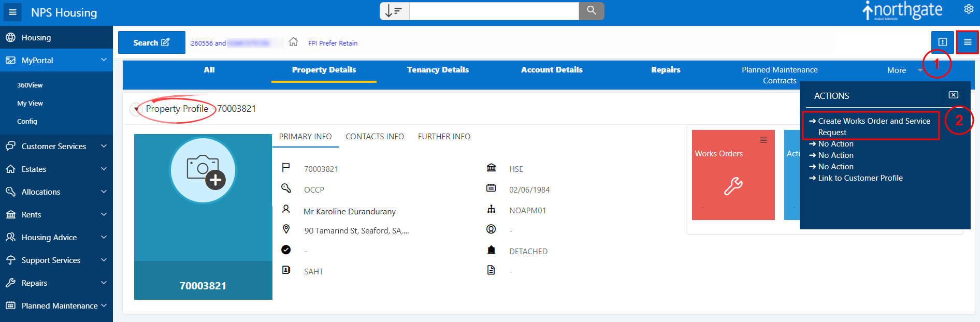Collapse the Property Profile section arrow
Viewport: 980px width, 322px height.
(x=136, y=109)
